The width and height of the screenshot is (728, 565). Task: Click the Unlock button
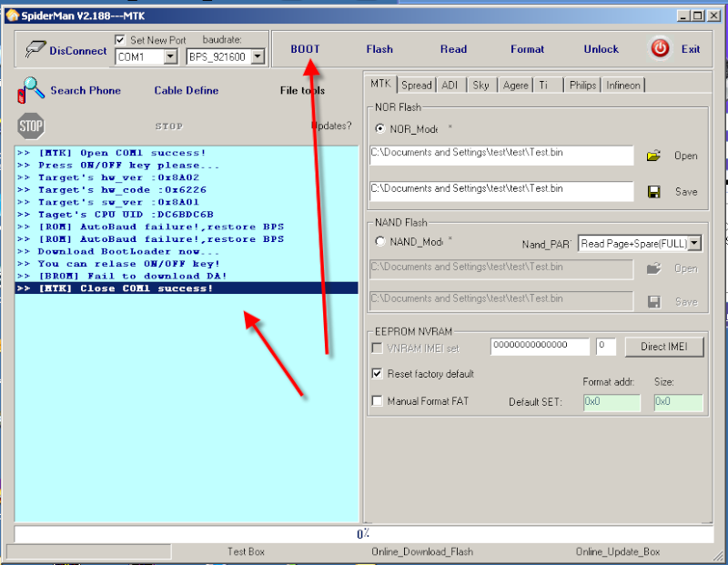pyautogui.click(x=601, y=49)
